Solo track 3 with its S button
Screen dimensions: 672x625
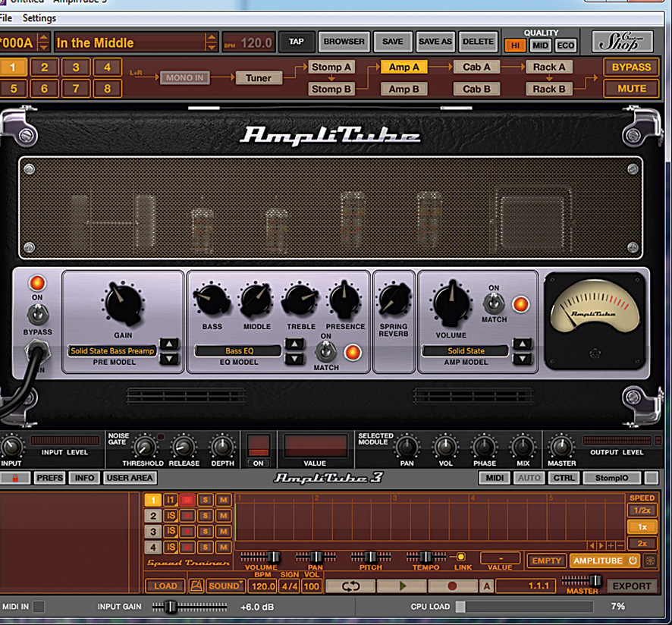[206, 532]
